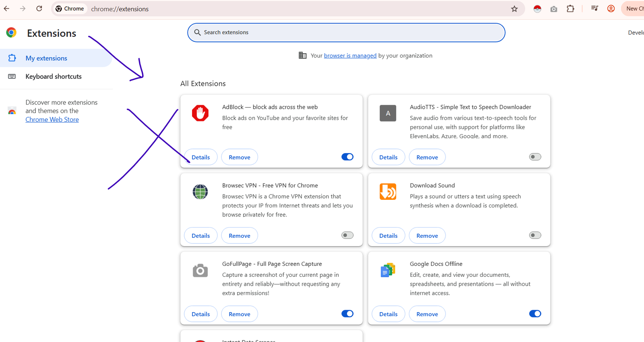The height and width of the screenshot is (342, 644).
Task: Click the Chrome Web Store rainbow icon
Action: click(12, 112)
